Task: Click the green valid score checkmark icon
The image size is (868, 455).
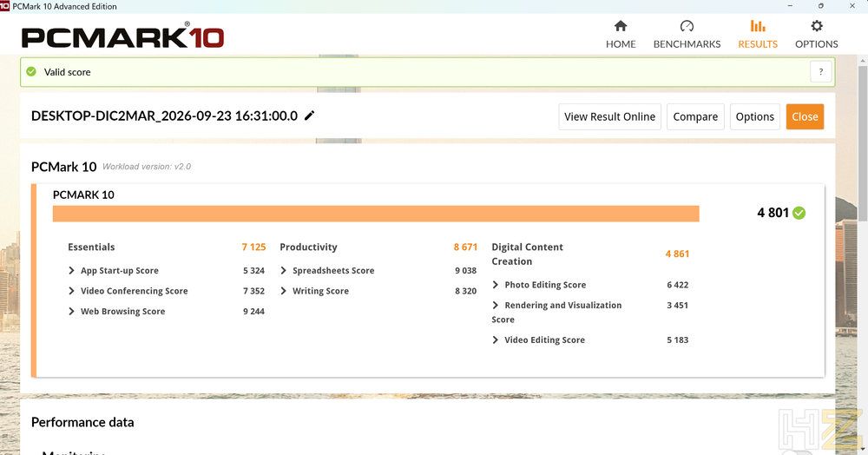Action: (x=31, y=71)
